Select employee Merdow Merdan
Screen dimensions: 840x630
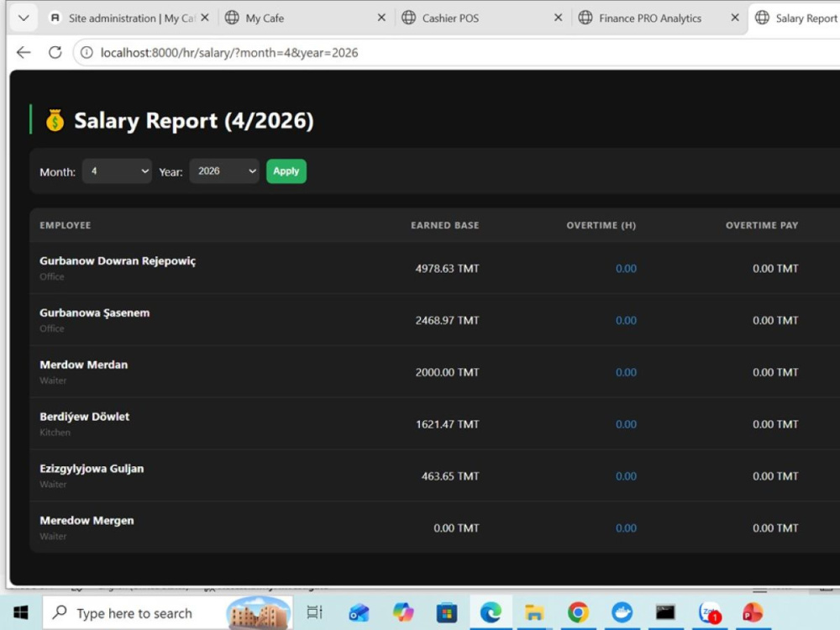83,365
